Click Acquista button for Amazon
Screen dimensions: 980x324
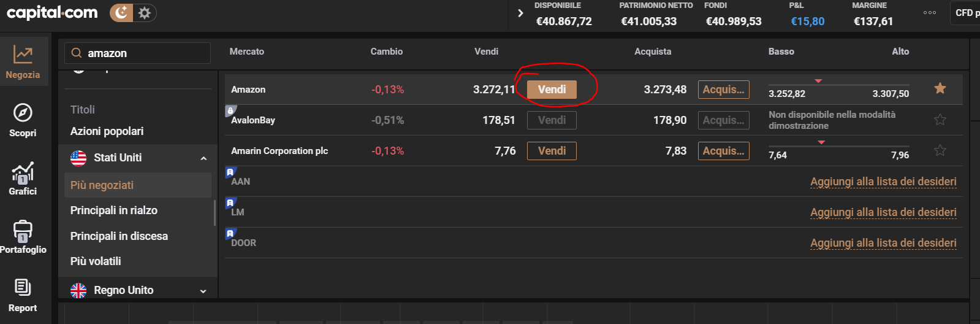(723, 90)
